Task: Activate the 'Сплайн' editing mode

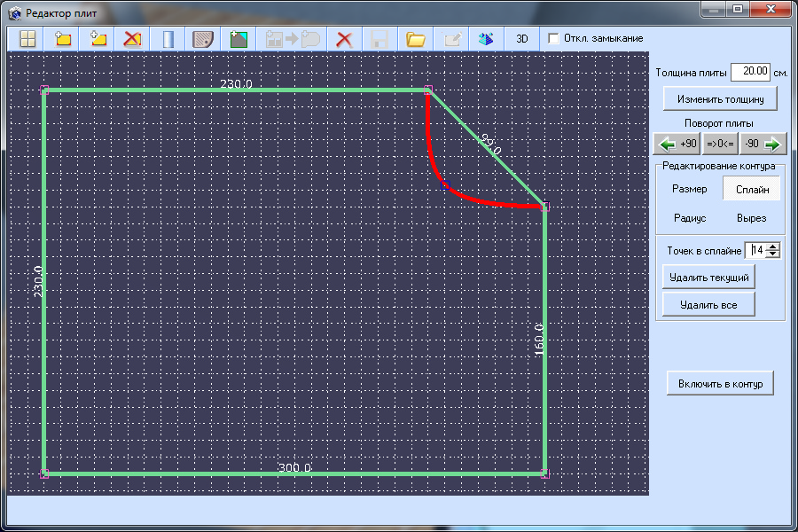Action: [x=752, y=189]
